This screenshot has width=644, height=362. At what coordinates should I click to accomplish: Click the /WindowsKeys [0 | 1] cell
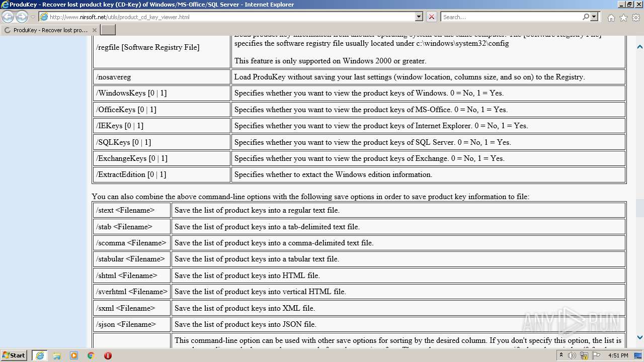[x=162, y=93]
